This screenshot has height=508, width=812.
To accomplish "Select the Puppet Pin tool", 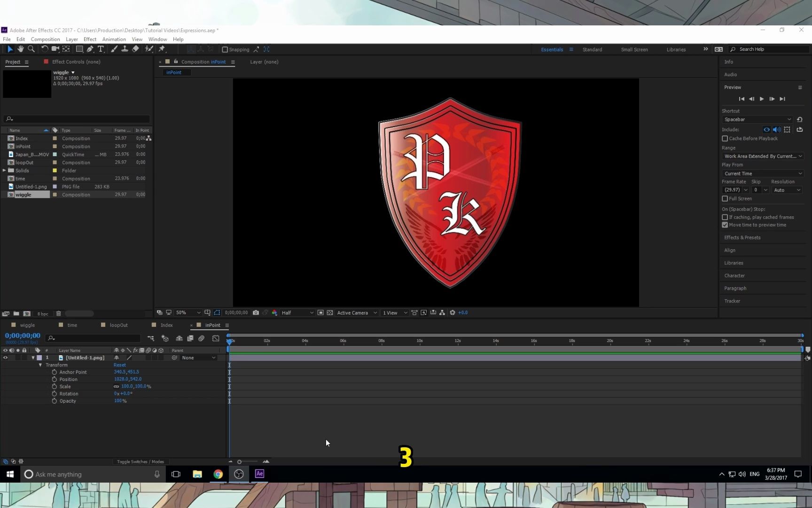I will 162,49.
